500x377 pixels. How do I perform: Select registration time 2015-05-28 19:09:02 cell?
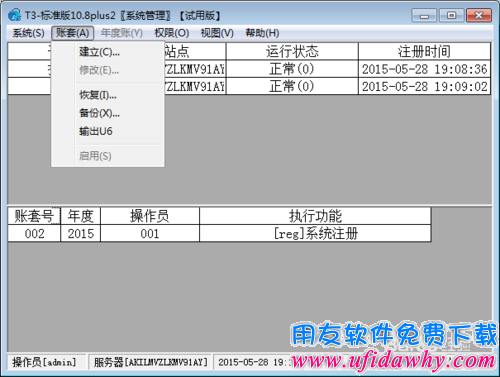pyautogui.click(x=424, y=87)
